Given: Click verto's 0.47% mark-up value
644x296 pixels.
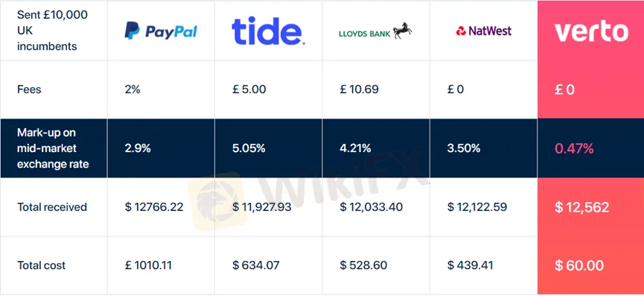Looking at the screenshot, I should [574, 148].
